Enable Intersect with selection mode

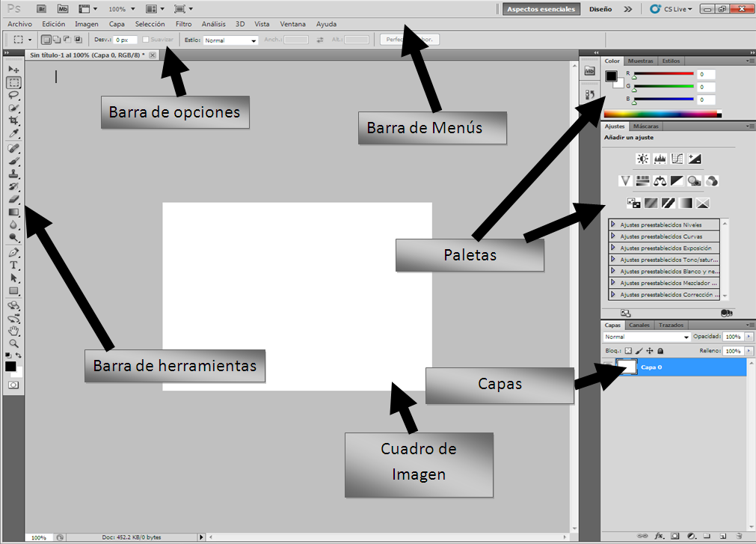click(78, 40)
